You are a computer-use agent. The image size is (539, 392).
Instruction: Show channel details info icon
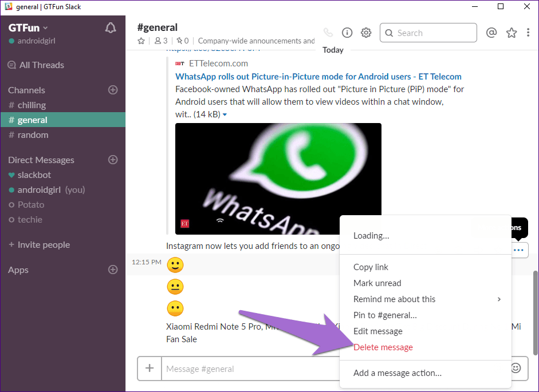click(x=347, y=33)
